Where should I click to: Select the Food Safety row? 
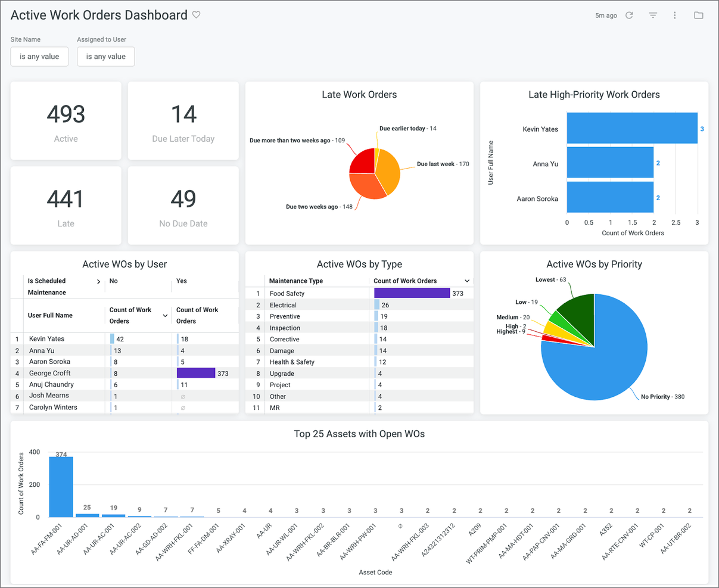point(360,293)
